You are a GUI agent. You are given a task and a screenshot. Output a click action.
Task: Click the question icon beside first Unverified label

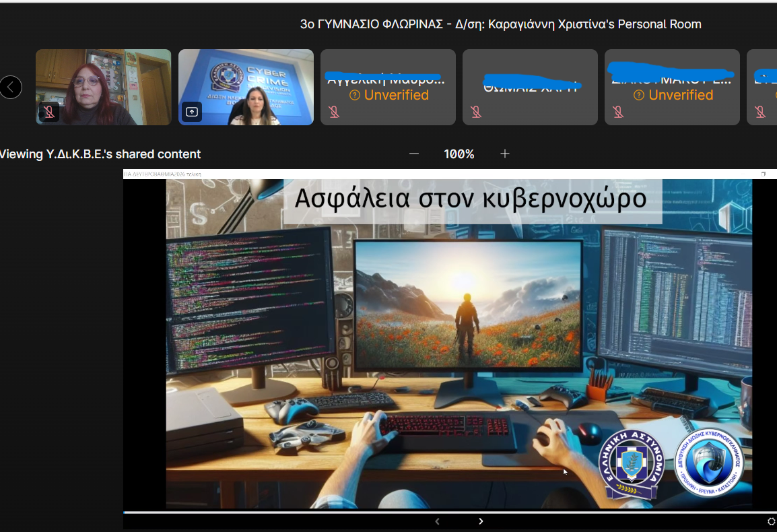click(x=356, y=96)
